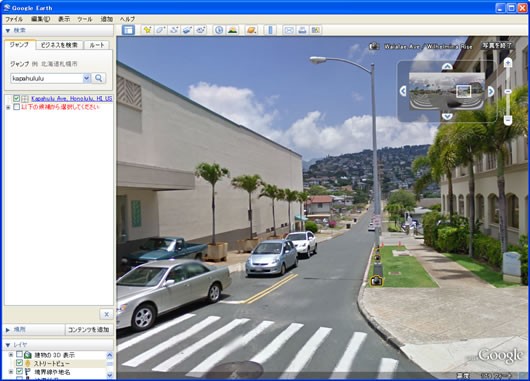Clear search results with the X button
This screenshot has height=381, width=530.
pos(106,314)
